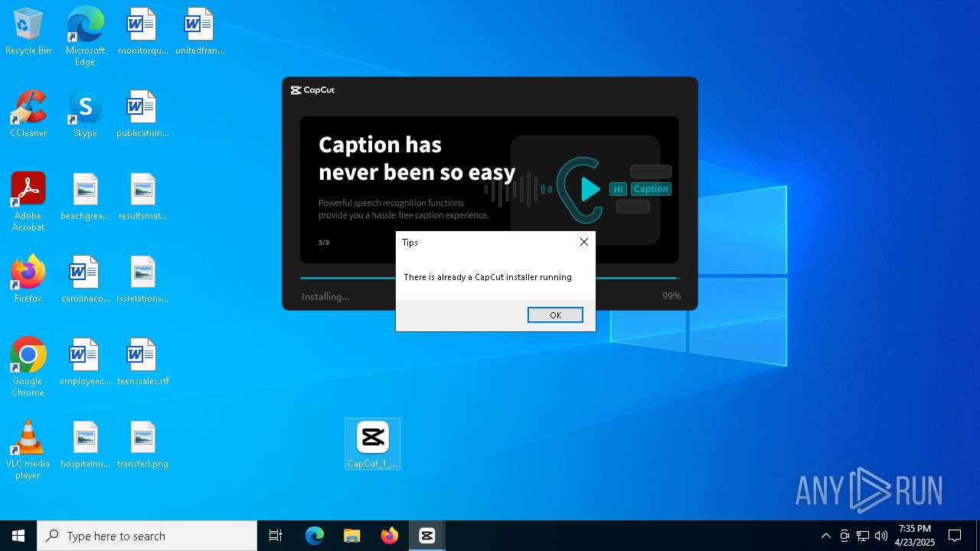Select the Microsoft Edge desktop shortcut

point(85,36)
